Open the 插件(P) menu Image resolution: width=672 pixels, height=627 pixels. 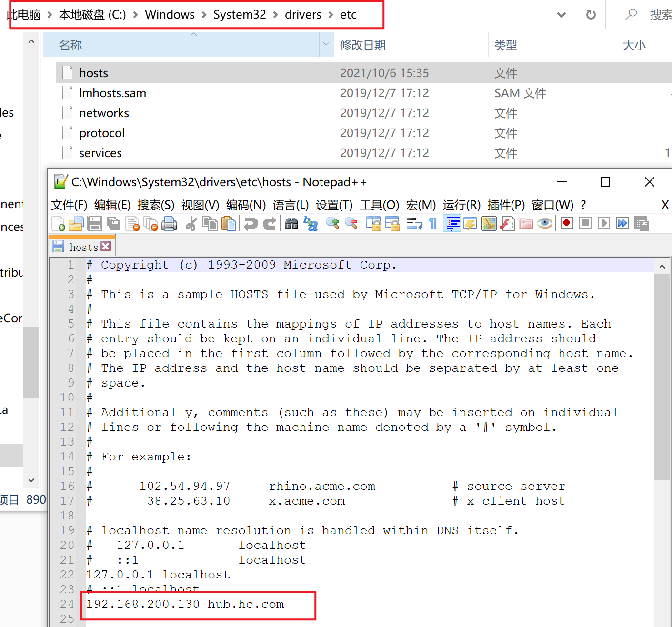pos(506,205)
